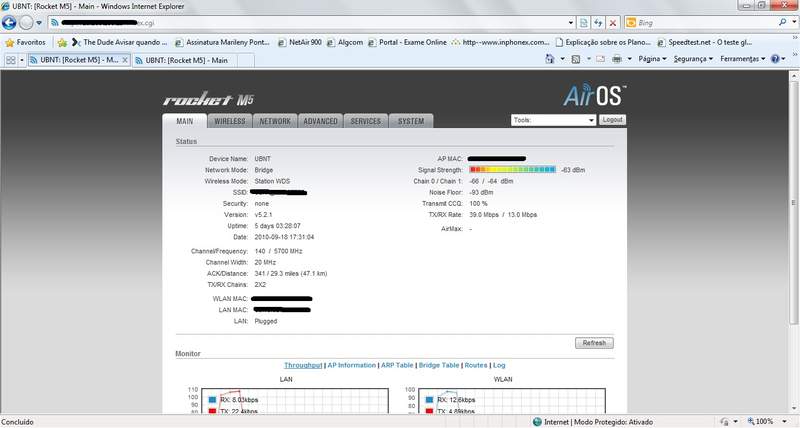Open the Segurança menu

click(693, 59)
